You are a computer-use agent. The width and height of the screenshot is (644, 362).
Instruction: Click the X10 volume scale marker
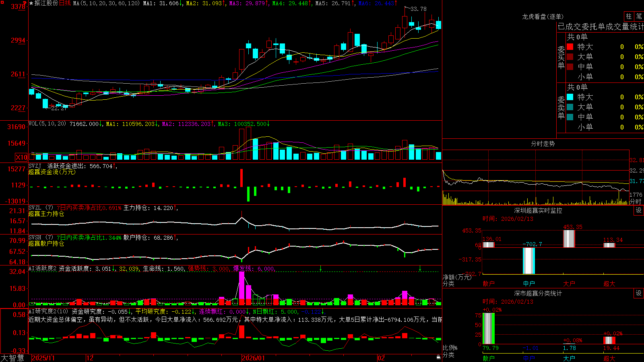pos(21,157)
